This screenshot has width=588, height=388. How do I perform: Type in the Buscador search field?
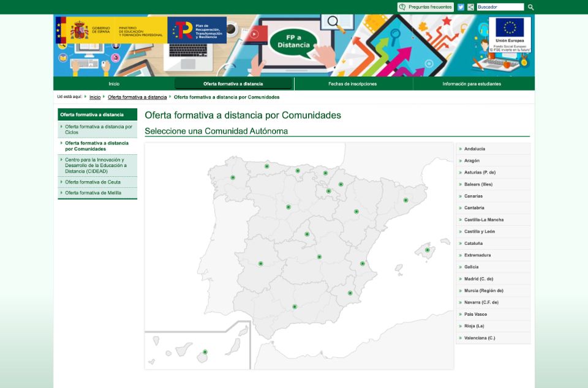click(500, 7)
